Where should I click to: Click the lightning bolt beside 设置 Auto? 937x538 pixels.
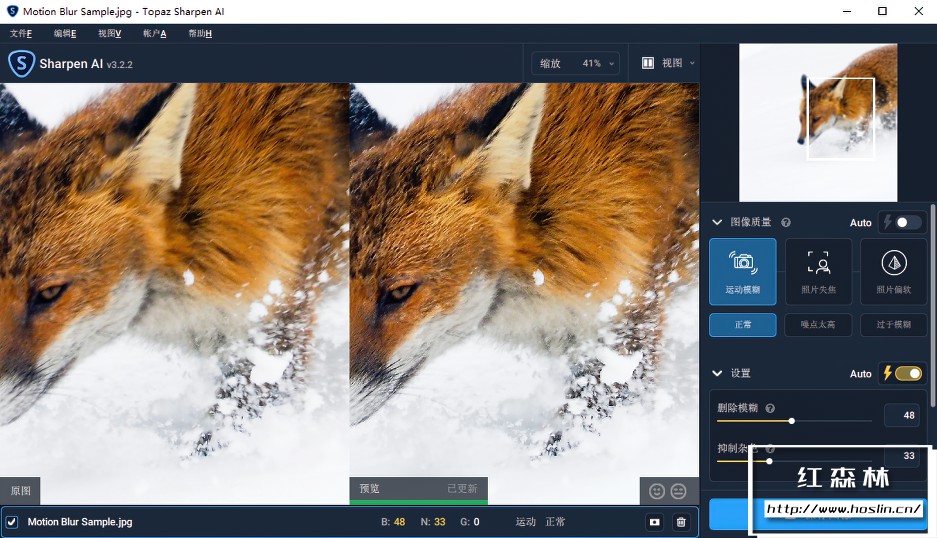pyautogui.click(x=887, y=373)
